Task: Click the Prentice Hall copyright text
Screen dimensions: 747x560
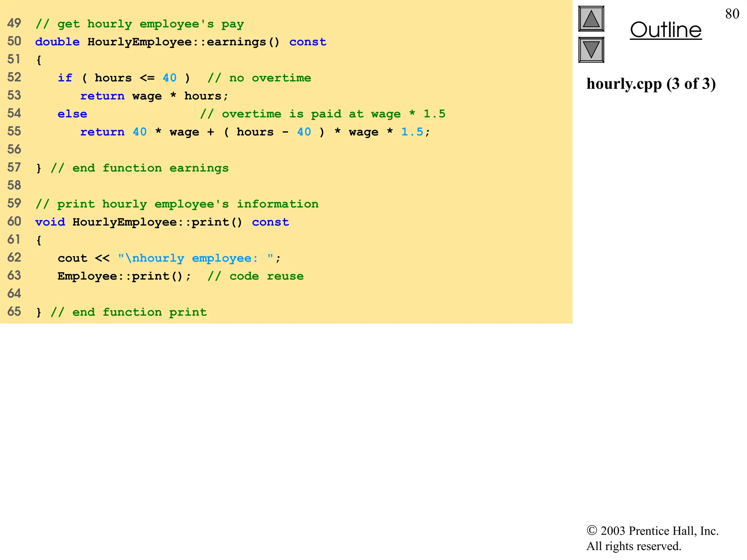Action: pyautogui.click(x=652, y=538)
